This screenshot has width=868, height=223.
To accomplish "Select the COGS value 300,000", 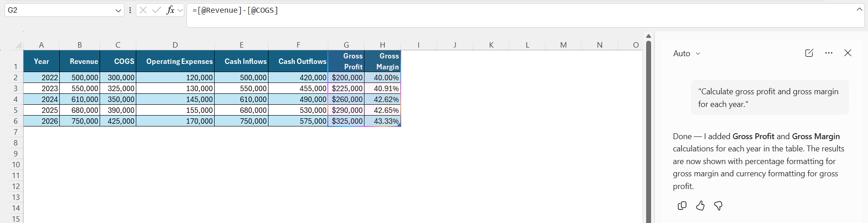I will coord(118,78).
